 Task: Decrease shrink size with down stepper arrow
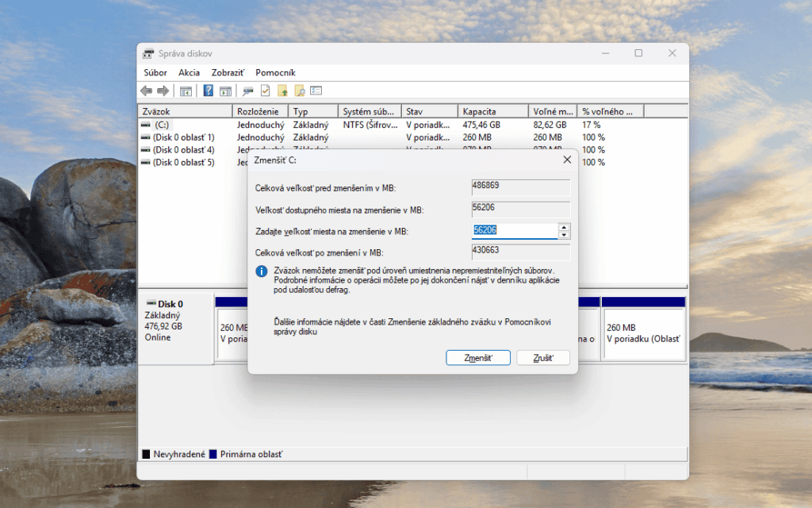564,235
